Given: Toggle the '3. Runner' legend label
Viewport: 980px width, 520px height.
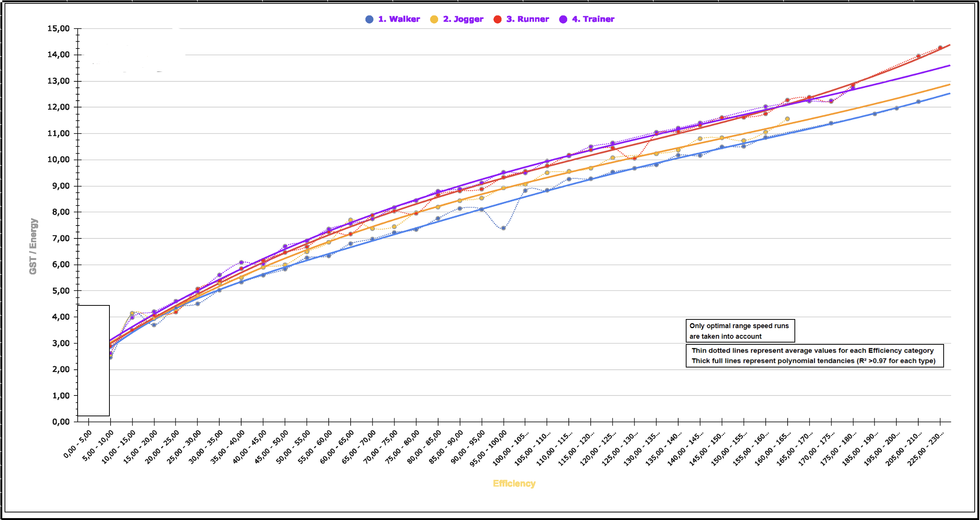Looking at the screenshot, I should 527,19.
